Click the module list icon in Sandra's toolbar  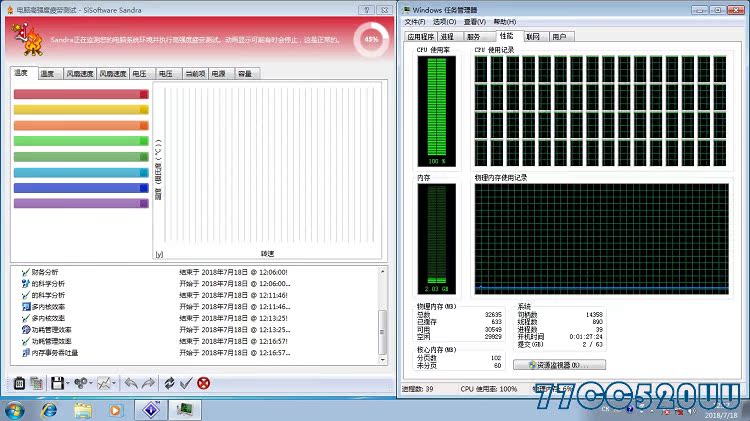click(19, 383)
